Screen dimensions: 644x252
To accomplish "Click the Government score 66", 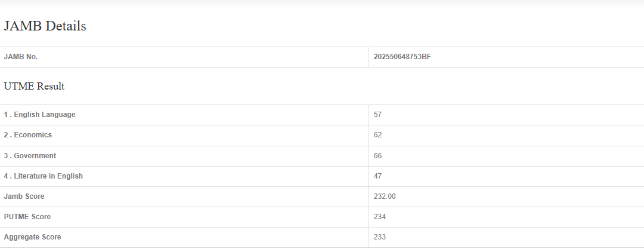I will (x=378, y=156).
